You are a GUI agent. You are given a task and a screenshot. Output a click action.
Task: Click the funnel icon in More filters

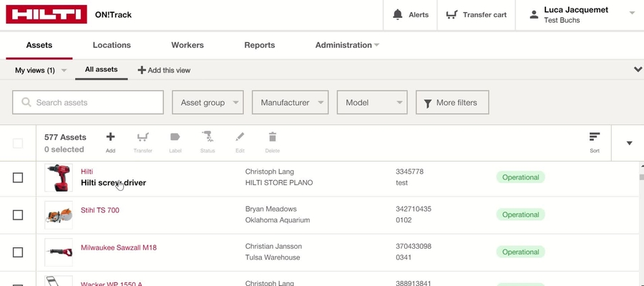click(428, 103)
